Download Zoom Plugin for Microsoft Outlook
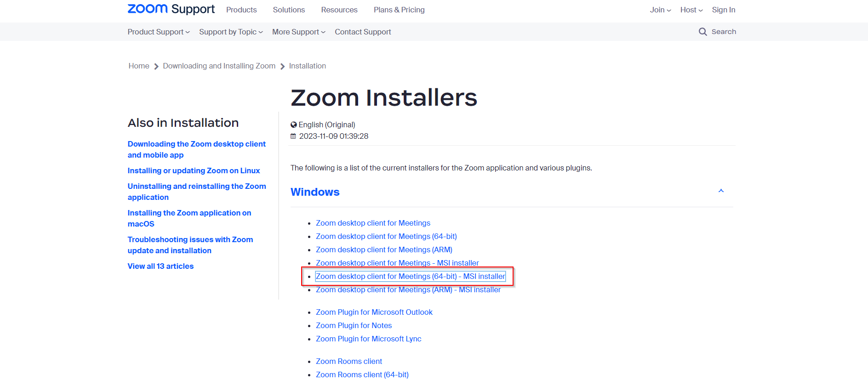The image size is (868, 380). point(374,312)
